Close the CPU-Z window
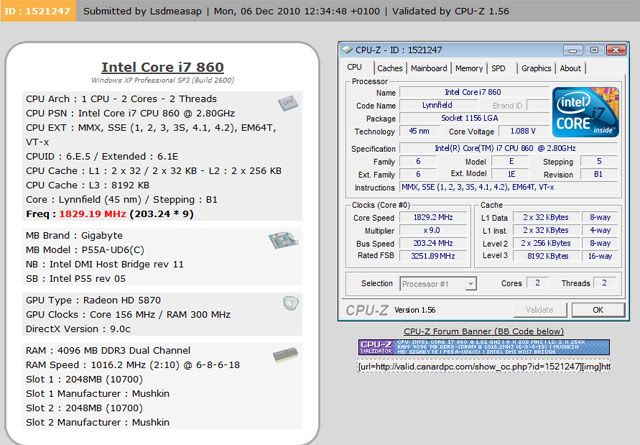The height and width of the screenshot is (445, 640). point(616,50)
